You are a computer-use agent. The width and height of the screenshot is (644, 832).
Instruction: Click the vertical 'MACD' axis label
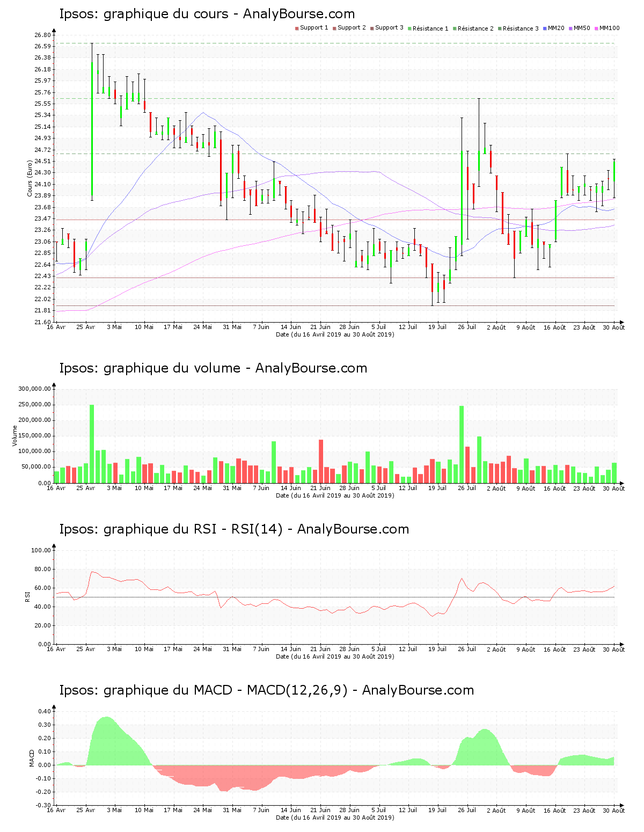click(x=32, y=758)
